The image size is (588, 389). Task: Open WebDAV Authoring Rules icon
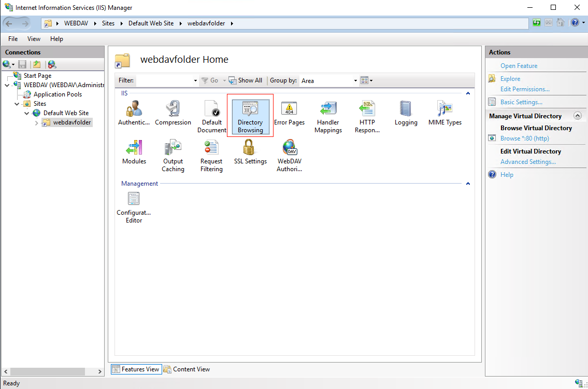coord(289,156)
